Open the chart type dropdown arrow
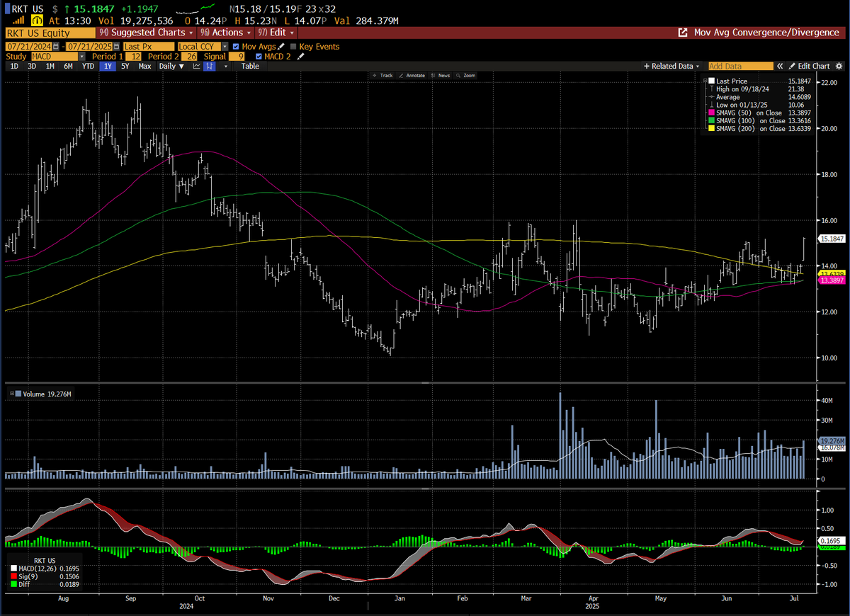Viewport: 850px width, 616px height. coord(226,66)
